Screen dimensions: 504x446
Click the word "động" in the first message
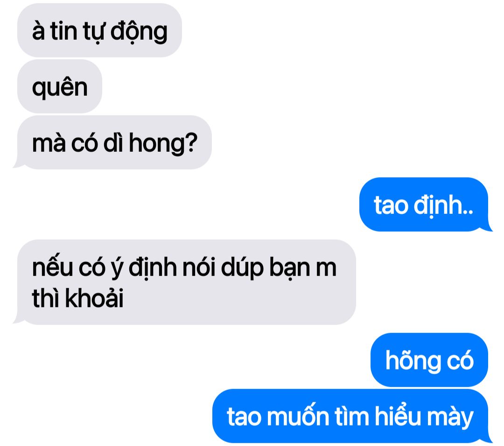tap(139, 32)
